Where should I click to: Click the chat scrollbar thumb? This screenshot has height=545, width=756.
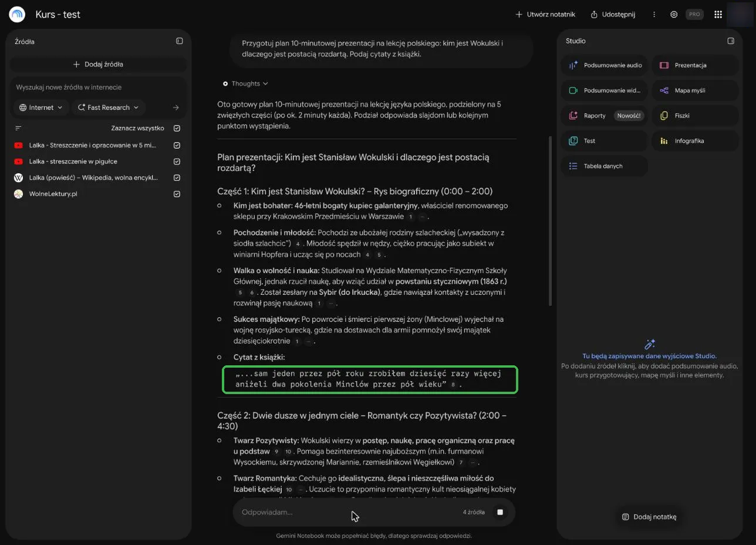[x=550, y=221]
